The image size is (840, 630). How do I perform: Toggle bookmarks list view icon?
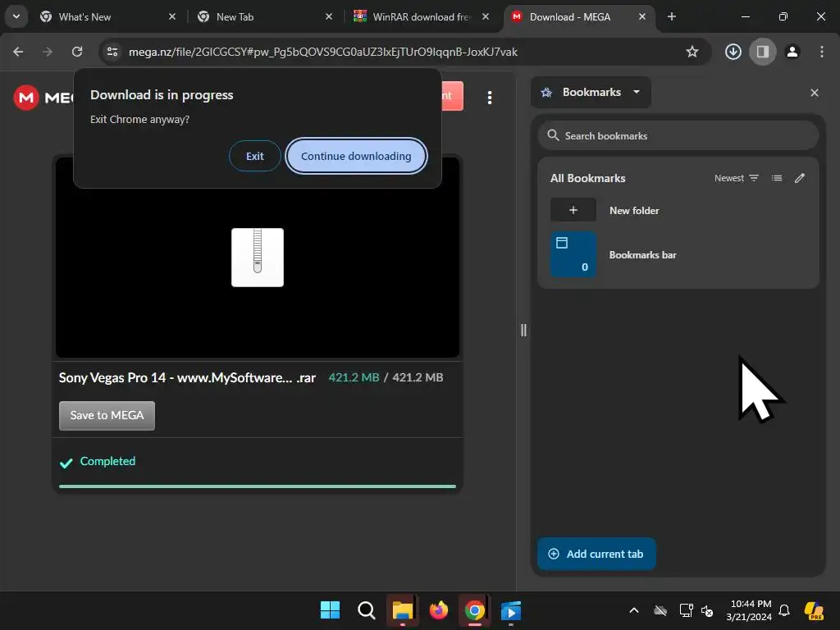pos(777,178)
